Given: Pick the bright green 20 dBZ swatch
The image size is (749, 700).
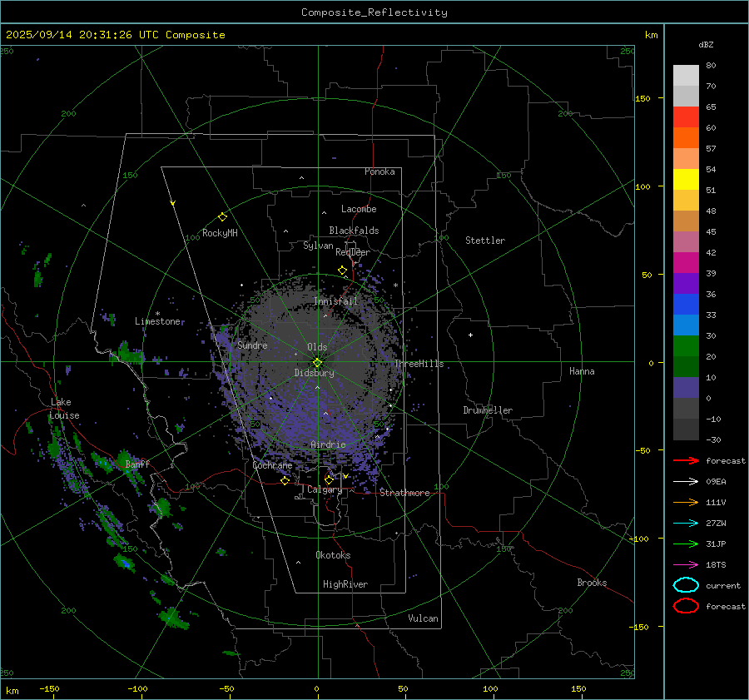Looking at the screenshot, I should [x=686, y=346].
